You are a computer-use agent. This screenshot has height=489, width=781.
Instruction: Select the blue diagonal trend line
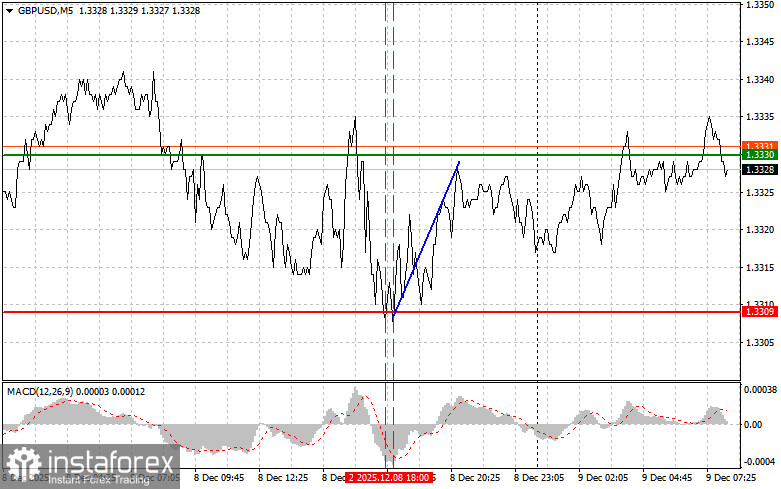426,239
